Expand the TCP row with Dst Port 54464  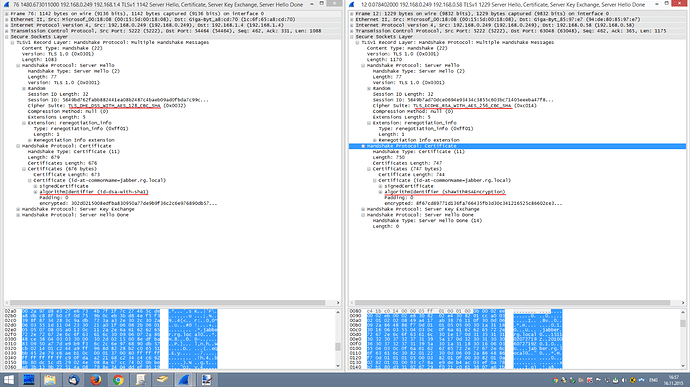pyautogui.click(x=7, y=31)
